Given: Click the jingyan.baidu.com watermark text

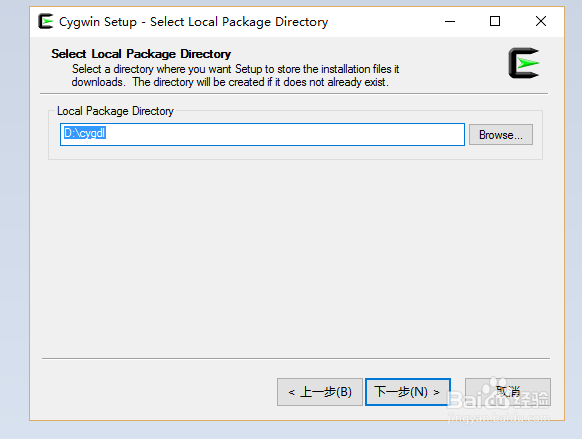Looking at the screenshot, I should tap(500, 418).
